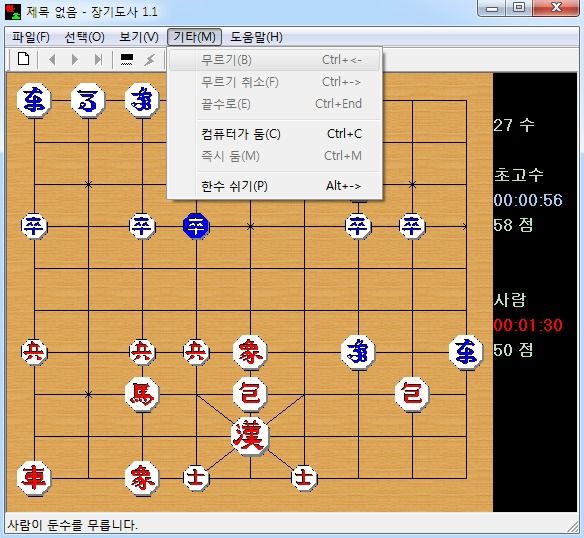
Task: Choose 끝수로(E) menu entry
Action: tap(275, 104)
